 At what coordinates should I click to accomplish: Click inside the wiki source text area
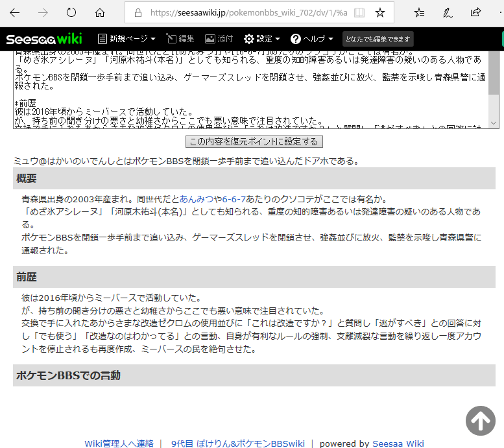point(251,90)
